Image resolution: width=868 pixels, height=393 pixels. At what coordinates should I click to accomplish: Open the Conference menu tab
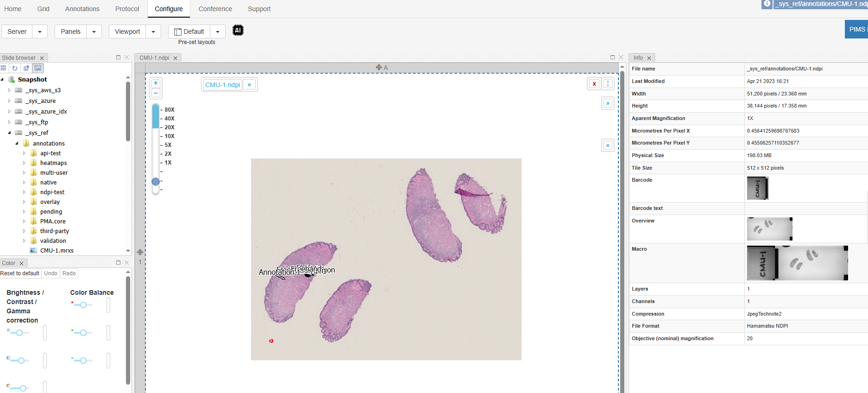pyautogui.click(x=215, y=9)
